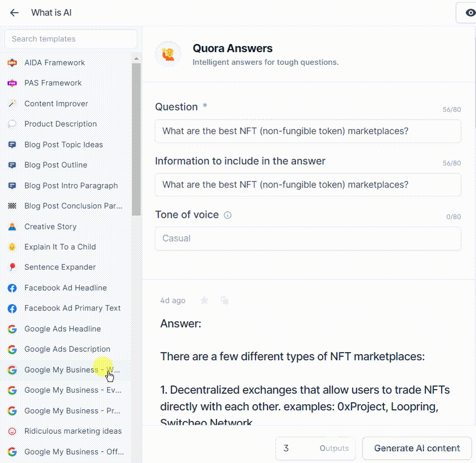Open the PAS Framework template
The height and width of the screenshot is (463, 476).
click(53, 83)
